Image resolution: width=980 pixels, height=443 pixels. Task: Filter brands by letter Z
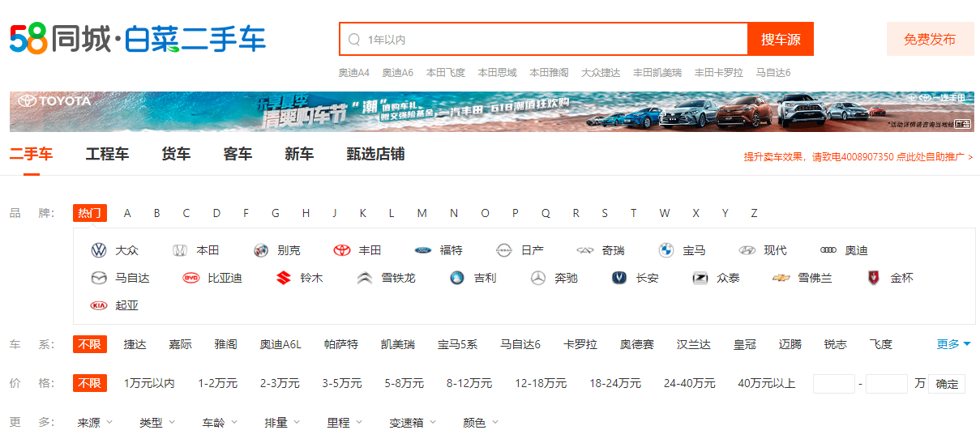[x=754, y=213]
